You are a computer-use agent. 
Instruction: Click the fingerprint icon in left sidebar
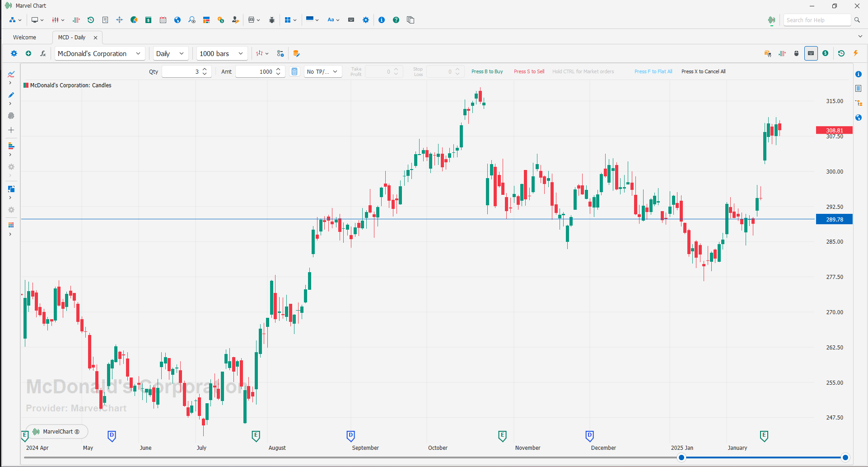(11, 116)
